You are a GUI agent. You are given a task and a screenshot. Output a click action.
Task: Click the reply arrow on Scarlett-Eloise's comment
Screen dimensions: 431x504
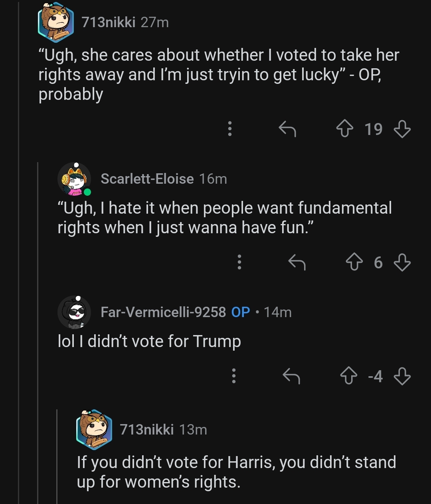(x=297, y=263)
